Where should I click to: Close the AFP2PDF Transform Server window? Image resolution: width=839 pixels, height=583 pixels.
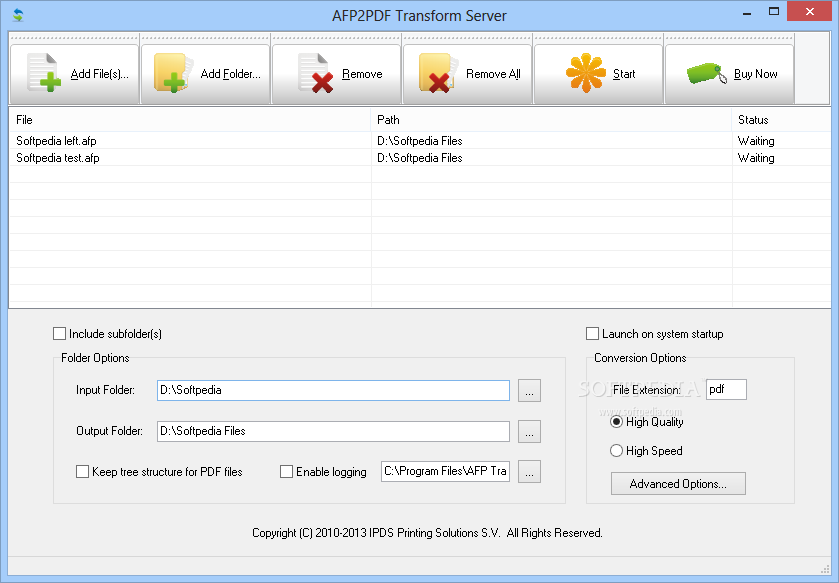pyautogui.click(x=810, y=11)
